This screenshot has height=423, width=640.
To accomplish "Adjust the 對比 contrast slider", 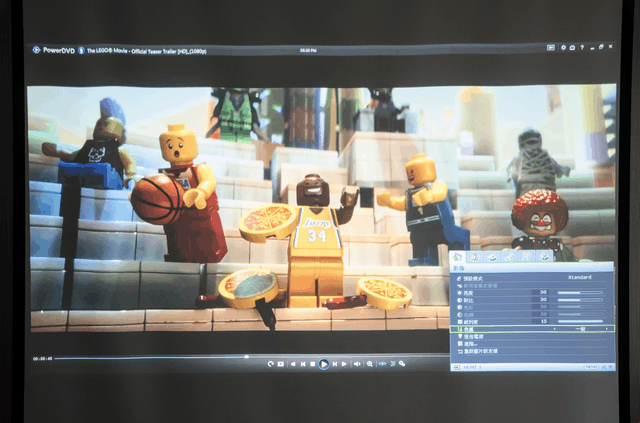I will click(x=580, y=300).
